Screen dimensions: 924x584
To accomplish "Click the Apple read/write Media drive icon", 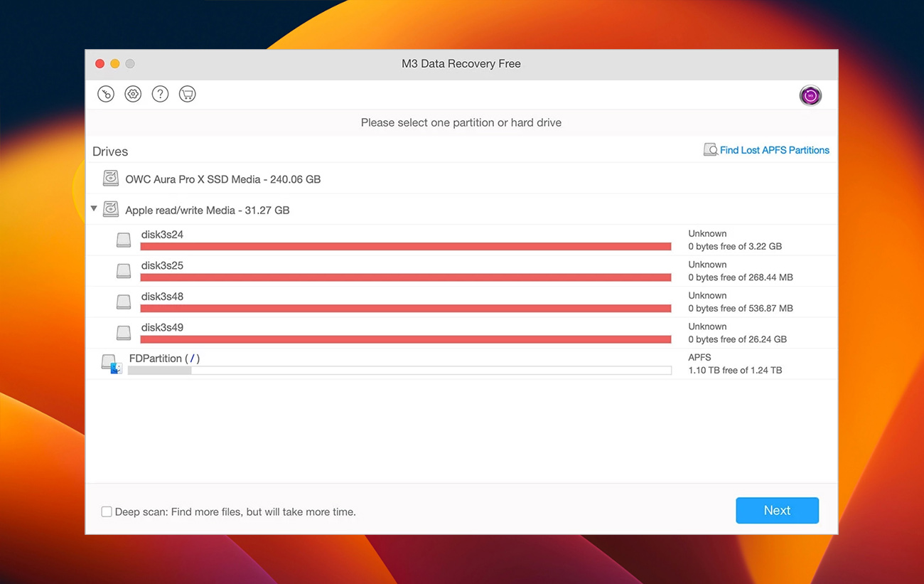I will click(x=110, y=209).
